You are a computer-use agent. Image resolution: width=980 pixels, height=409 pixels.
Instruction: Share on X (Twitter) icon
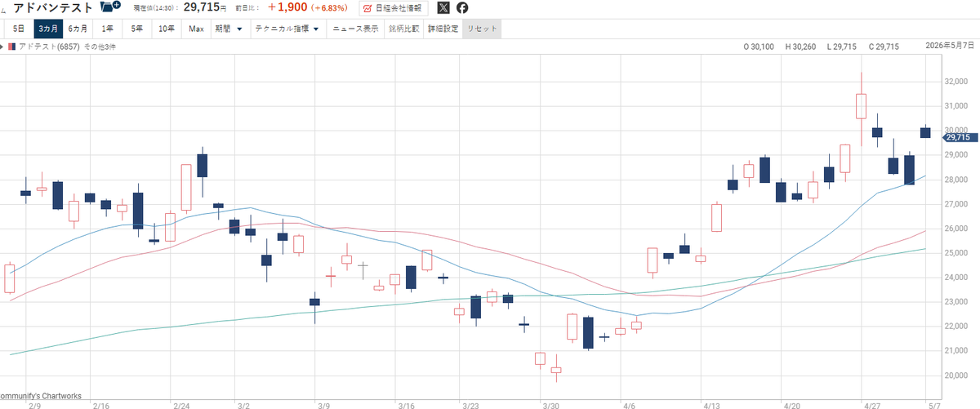tap(443, 8)
